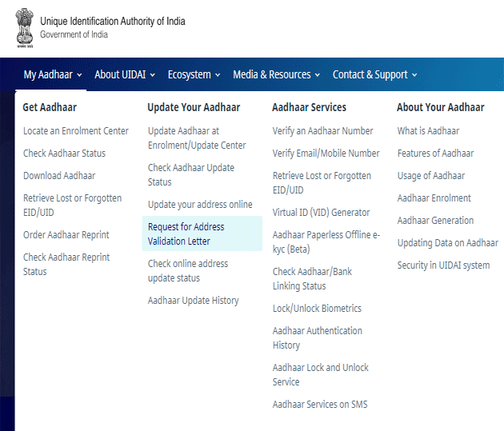The width and height of the screenshot is (504, 431).
Task: Open Retrieve Lost or Forgotten EID/UID under Get Aadhaar
Action: pos(72,206)
